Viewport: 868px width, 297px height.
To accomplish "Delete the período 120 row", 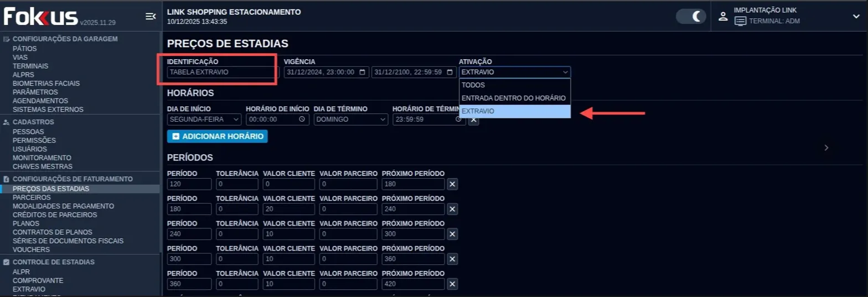I will (452, 184).
